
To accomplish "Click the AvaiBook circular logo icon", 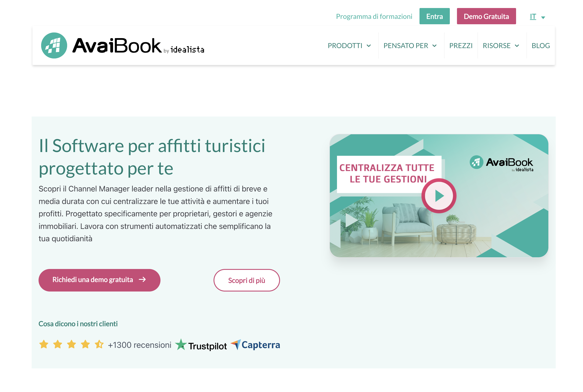I will 54,45.
